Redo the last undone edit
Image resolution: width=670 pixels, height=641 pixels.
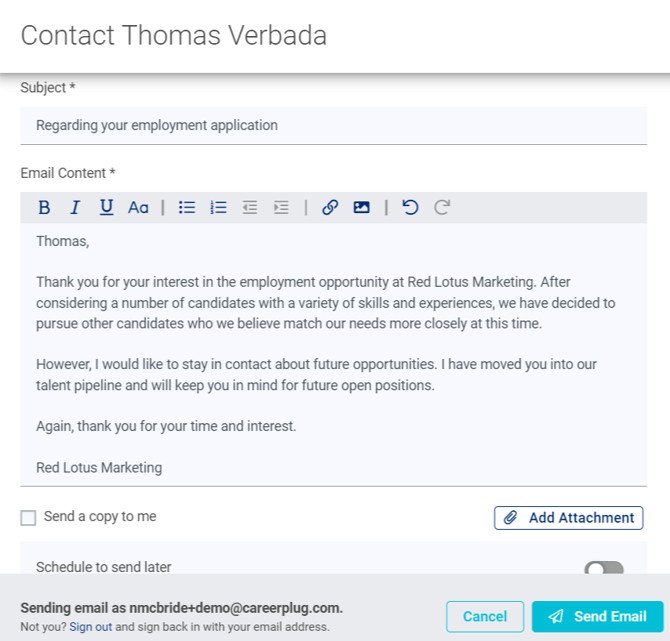442,208
